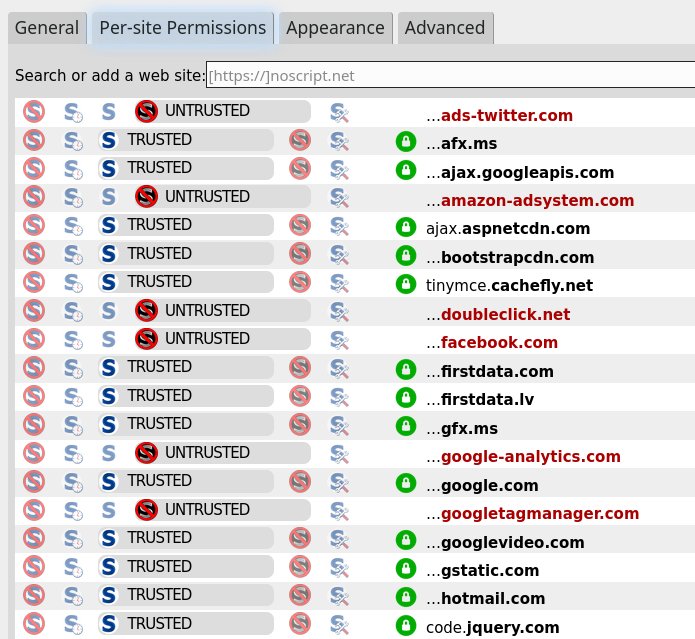Toggle HTTPS lock for ajax.googleapis.com

click(x=406, y=170)
